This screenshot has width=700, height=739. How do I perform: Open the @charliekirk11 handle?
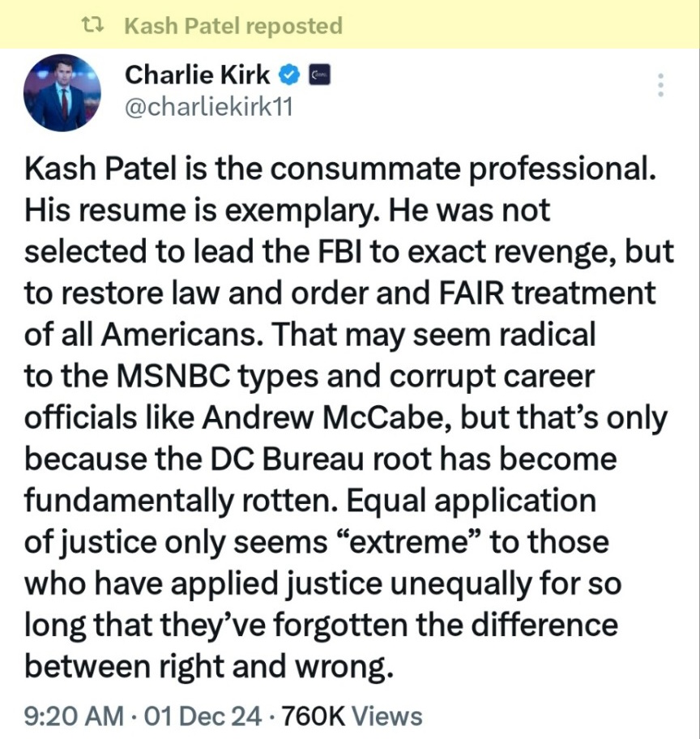click(207, 107)
